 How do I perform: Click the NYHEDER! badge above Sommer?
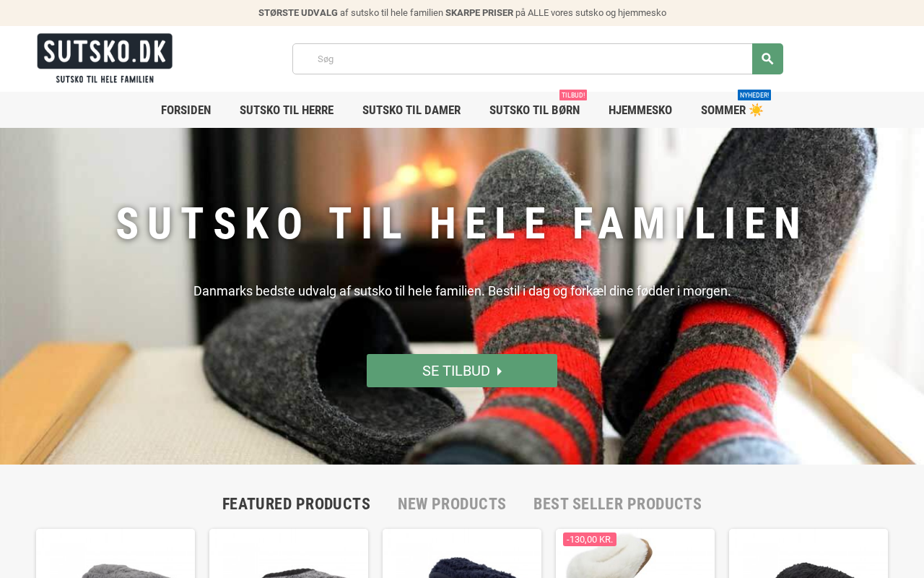[754, 95]
